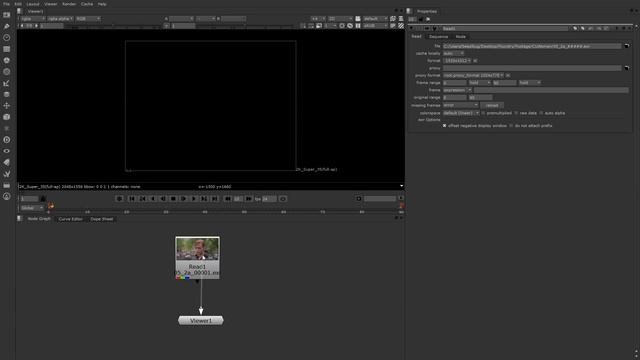Pause viewer updates with the pause icon
This screenshot has height=360, width=640.
point(358,26)
